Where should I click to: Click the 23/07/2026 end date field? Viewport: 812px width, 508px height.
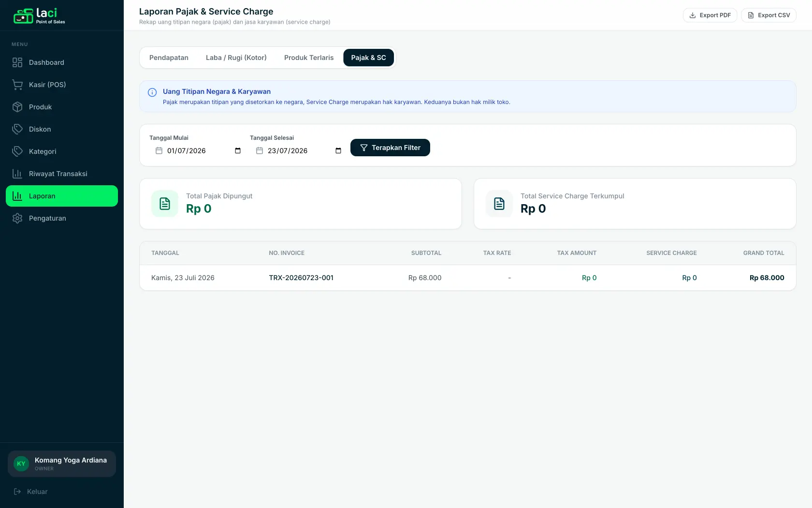[298, 151]
